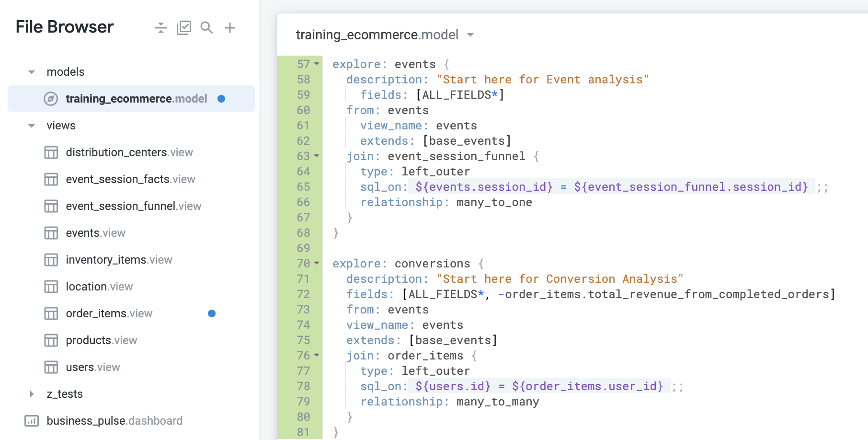This screenshot has height=440, width=868.
Task: Open products.view from the sidebar
Action: [x=101, y=340]
